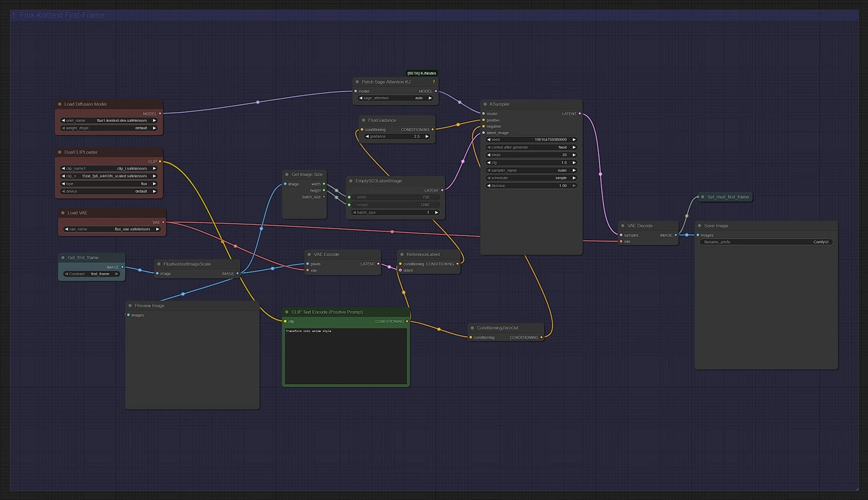Open the weight_dtype dropdown
This screenshot has height=500, width=868.
109,128
